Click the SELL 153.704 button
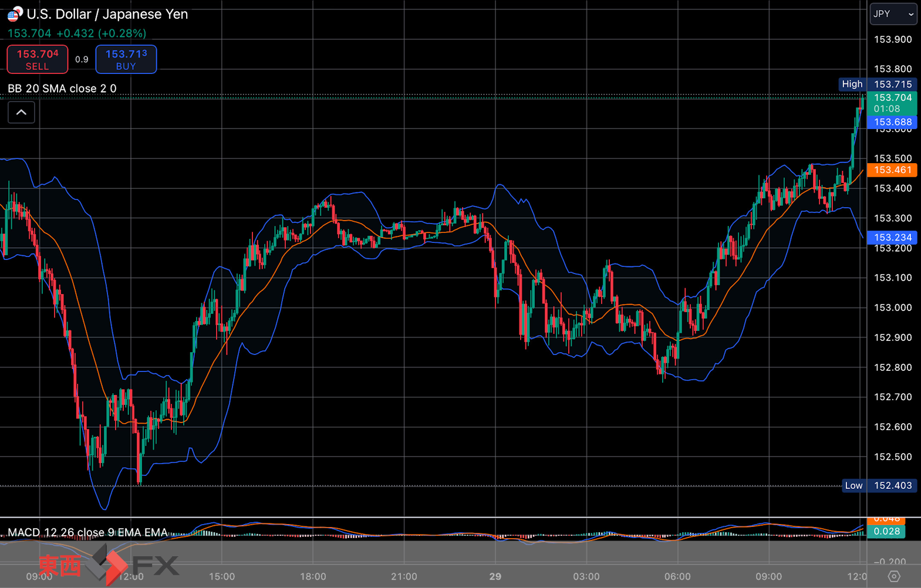The height and width of the screenshot is (588, 921). pos(38,59)
